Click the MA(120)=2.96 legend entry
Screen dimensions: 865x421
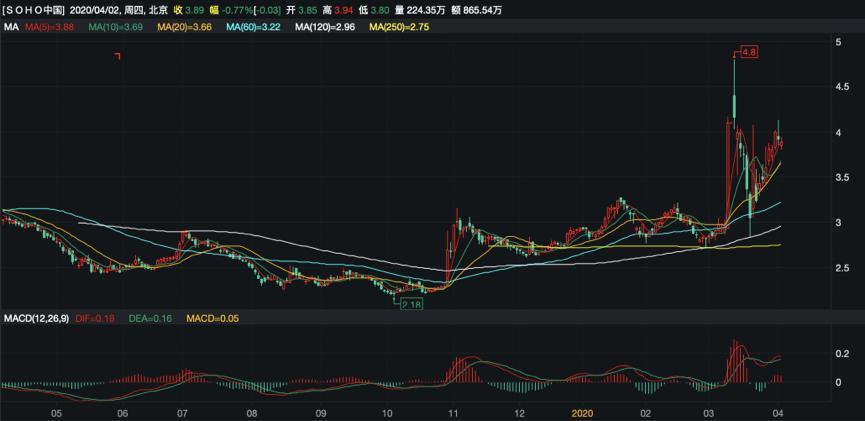[x=328, y=26]
